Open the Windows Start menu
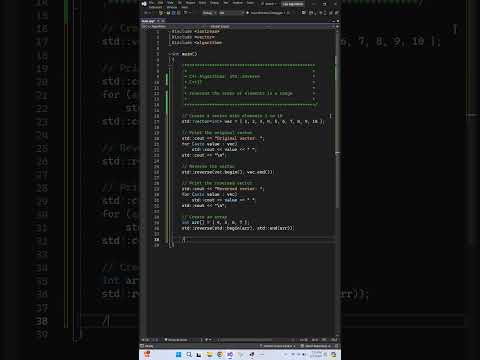 click(178, 354)
